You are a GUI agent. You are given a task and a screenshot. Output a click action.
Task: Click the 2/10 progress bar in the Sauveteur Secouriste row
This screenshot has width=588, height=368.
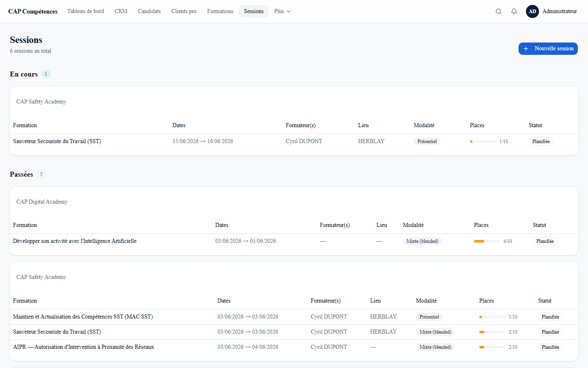point(492,332)
